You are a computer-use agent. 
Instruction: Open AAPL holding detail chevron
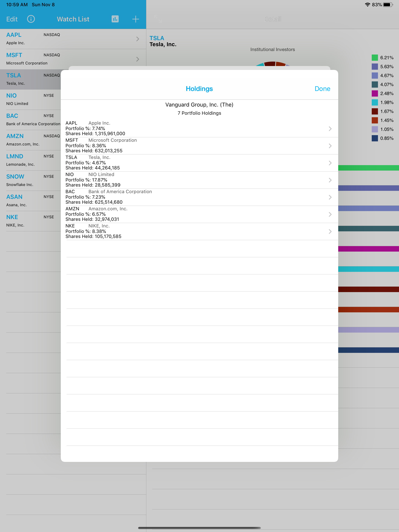tap(330, 129)
